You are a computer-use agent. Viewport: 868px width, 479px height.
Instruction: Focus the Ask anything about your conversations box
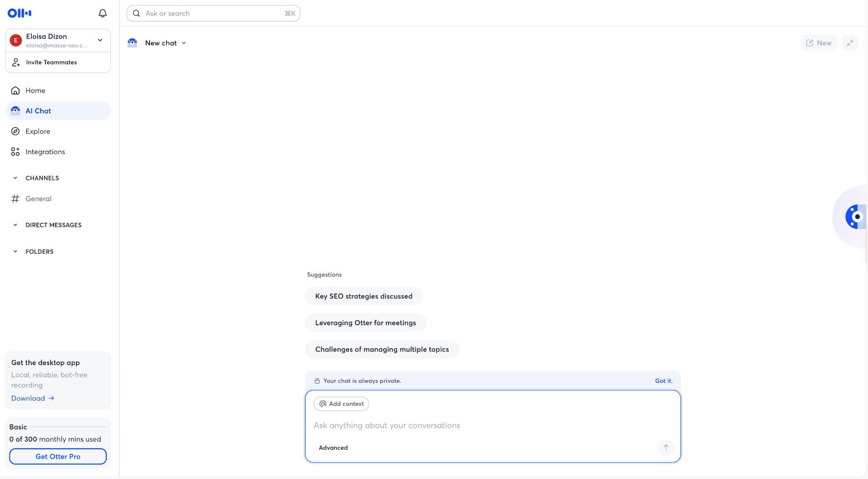493,426
